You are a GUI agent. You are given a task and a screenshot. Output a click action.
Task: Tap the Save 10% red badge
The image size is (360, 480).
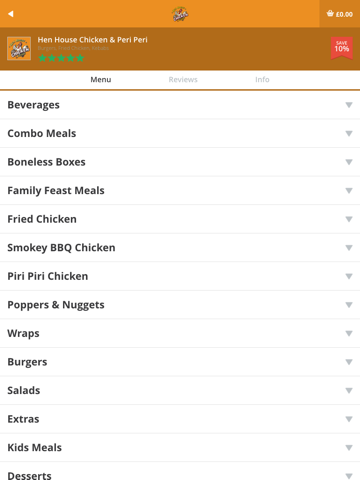[342, 48]
